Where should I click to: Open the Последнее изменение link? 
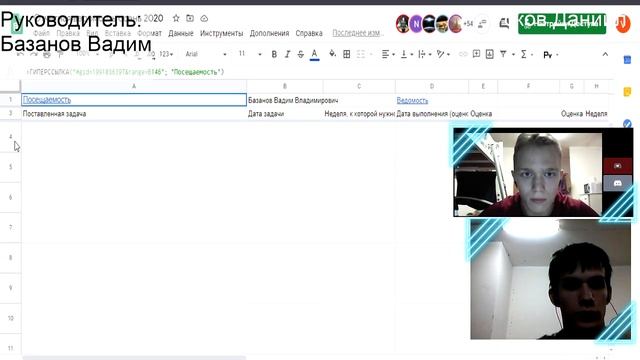click(358, 33)
